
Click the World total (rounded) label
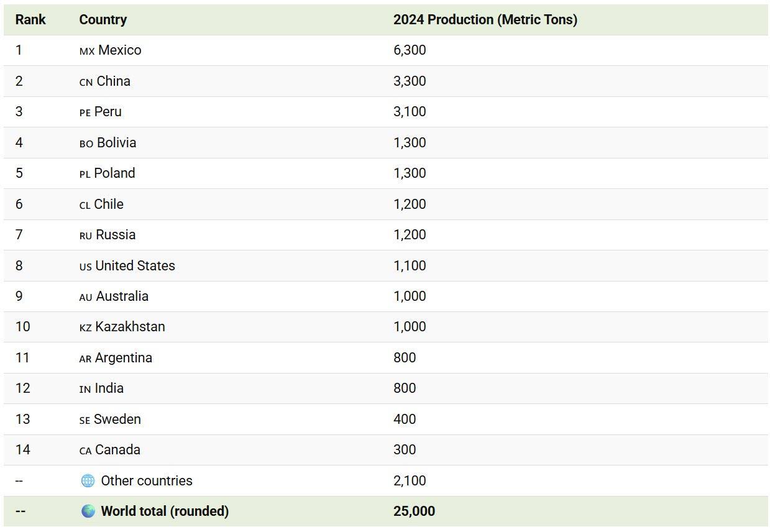pos(165,511)
